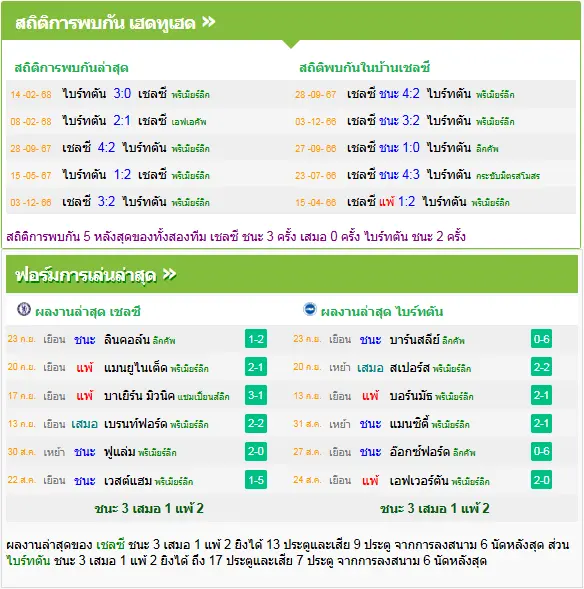Image resolution: width=584 pixels, height=589 pixels.
Task: Open the สถิติการพบกัน เฮดทูเฮด header
Action: point(291,22)
